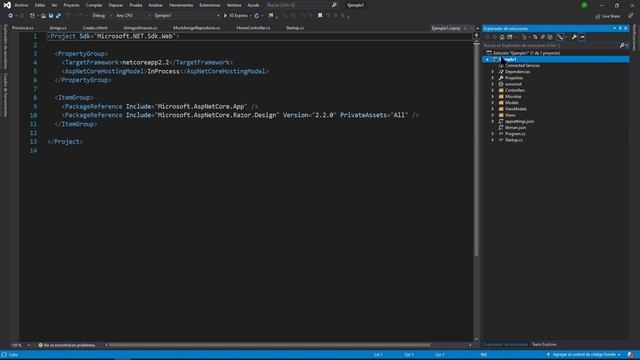The image size is (640, 360).
Task: Click the new project toolbar icon
Action: (x=32, y=16)
